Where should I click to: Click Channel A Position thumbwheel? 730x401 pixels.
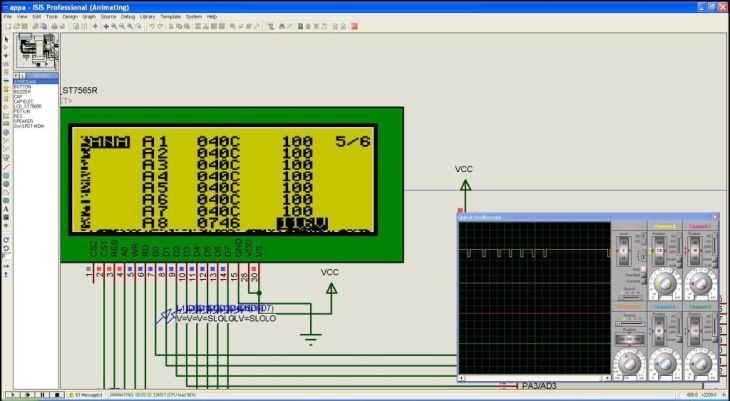659,251
